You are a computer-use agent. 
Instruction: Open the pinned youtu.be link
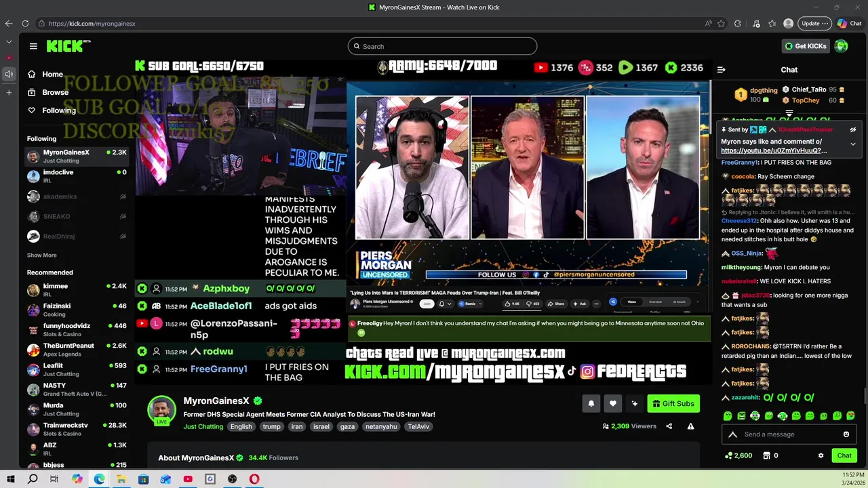point(774,150)
